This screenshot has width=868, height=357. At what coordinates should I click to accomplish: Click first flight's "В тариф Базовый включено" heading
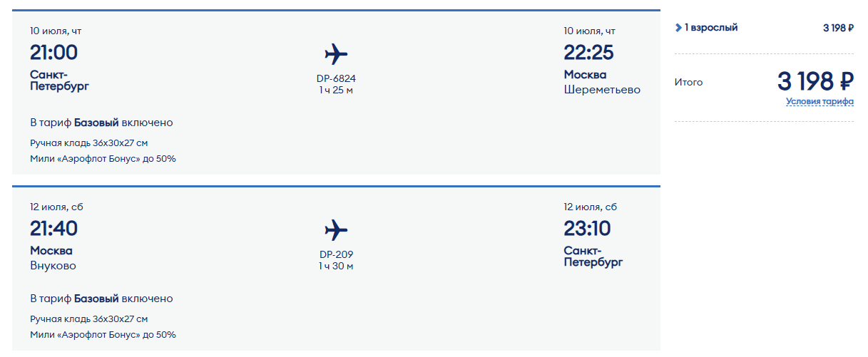coord(101,123)
